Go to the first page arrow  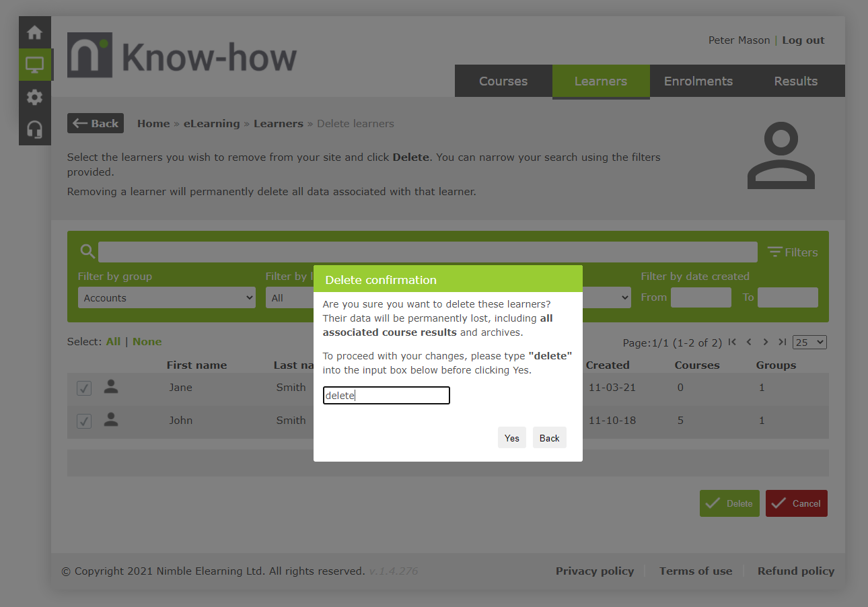(732, 342)
